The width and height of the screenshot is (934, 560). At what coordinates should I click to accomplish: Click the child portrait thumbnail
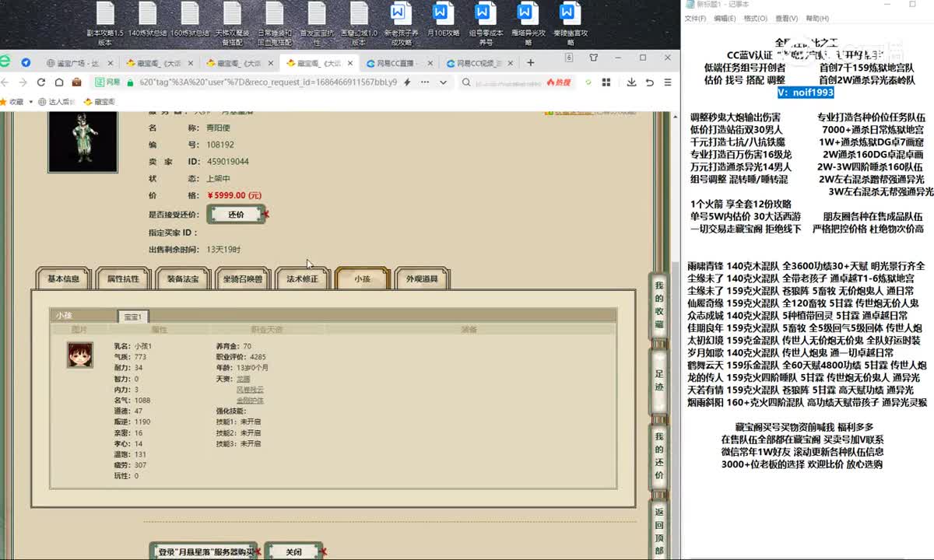(x=79, y=355)
